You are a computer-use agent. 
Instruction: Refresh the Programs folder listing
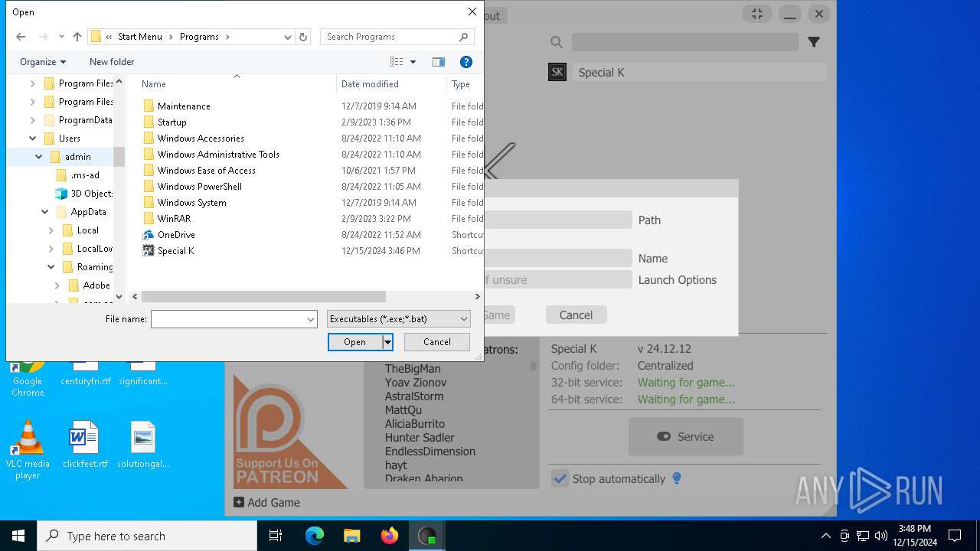303,37
